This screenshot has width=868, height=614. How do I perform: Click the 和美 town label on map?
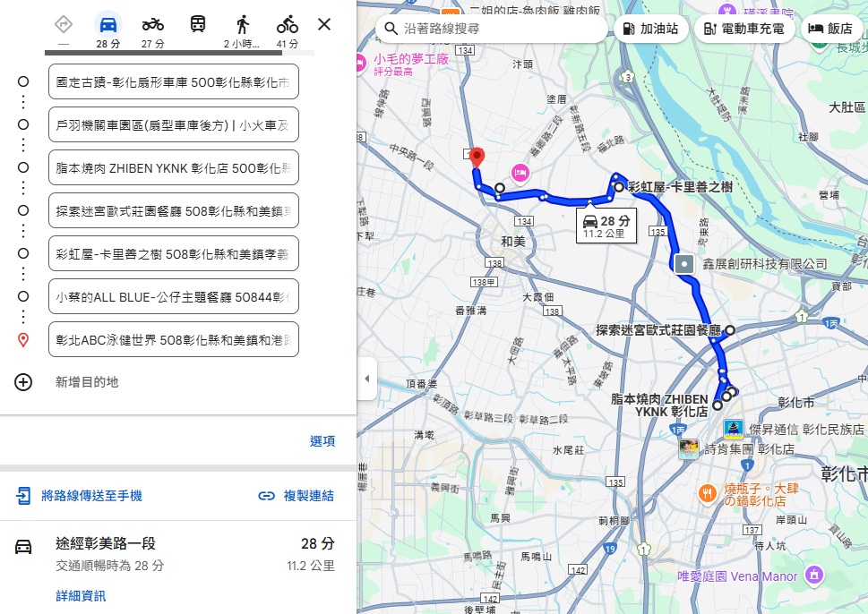pyautogui.click(x=512, y=242)
